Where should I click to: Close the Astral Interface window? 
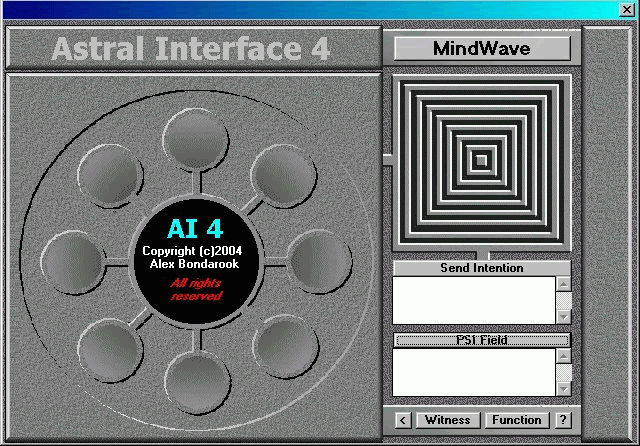(627, 9)
